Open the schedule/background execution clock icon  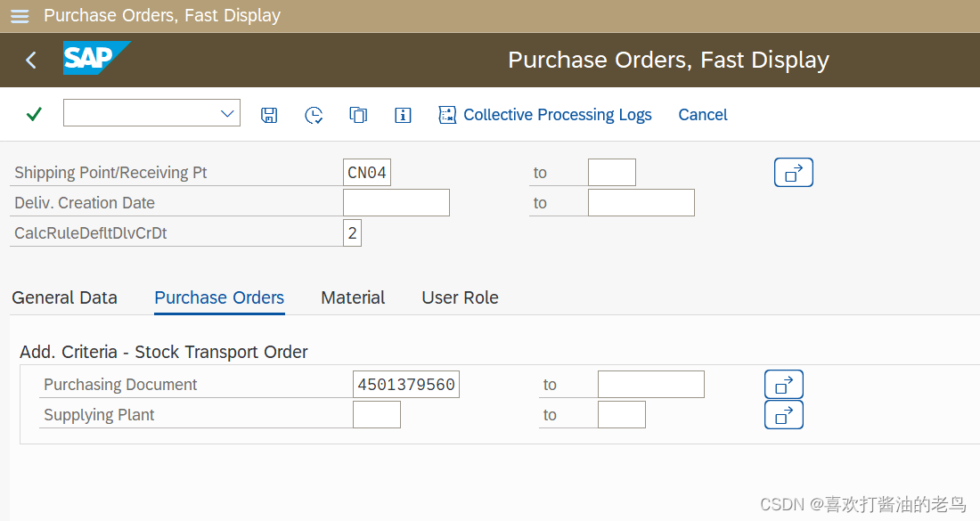(x=314, y=114)
